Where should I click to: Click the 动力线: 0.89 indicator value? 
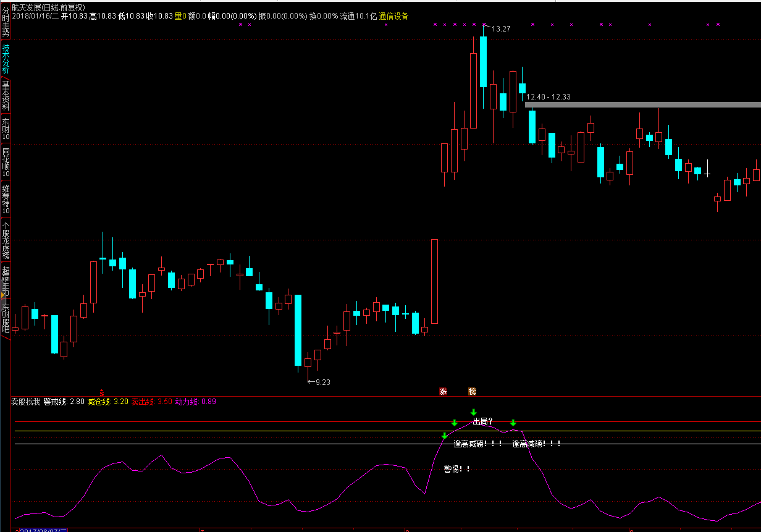click(x=196, y=402)
